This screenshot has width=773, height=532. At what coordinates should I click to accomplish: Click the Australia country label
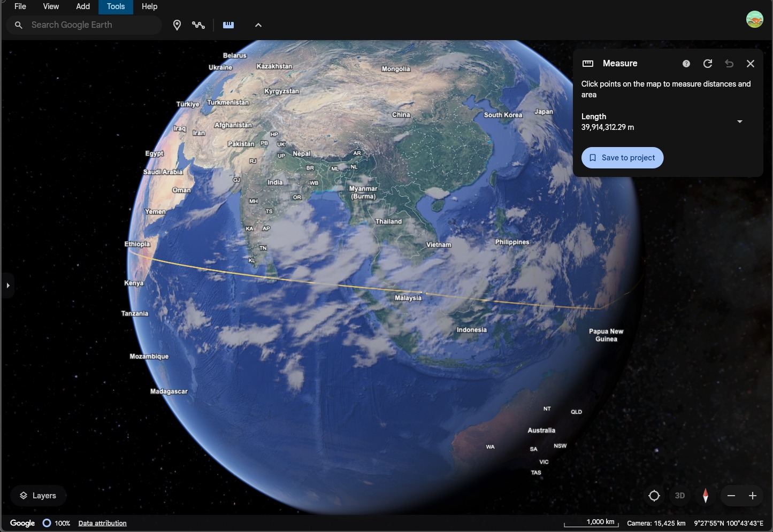point(541,430)
